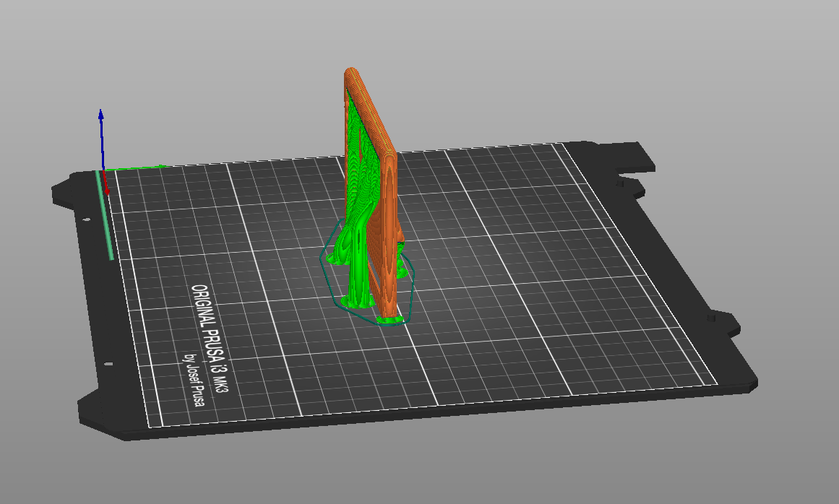Click the rounded top of the orange model

pos(351,72)
